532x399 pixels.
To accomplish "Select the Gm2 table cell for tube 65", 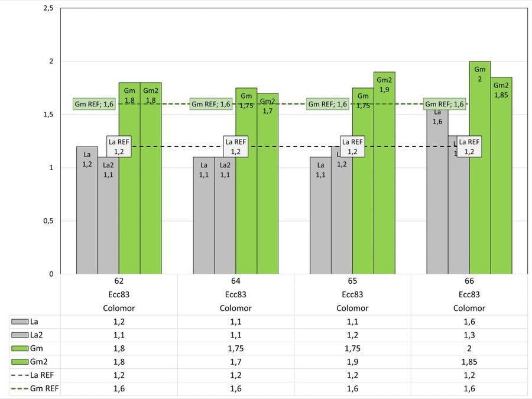I will pos(352,362).
